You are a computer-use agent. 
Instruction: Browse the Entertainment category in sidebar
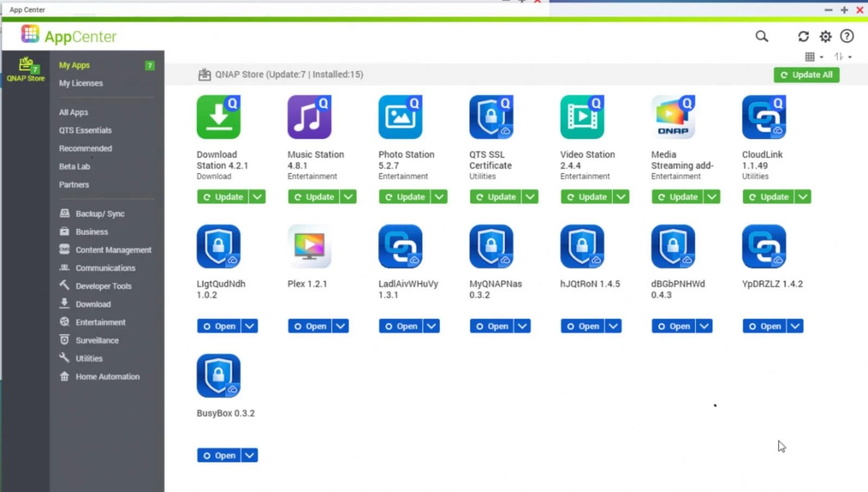(92, 322)
